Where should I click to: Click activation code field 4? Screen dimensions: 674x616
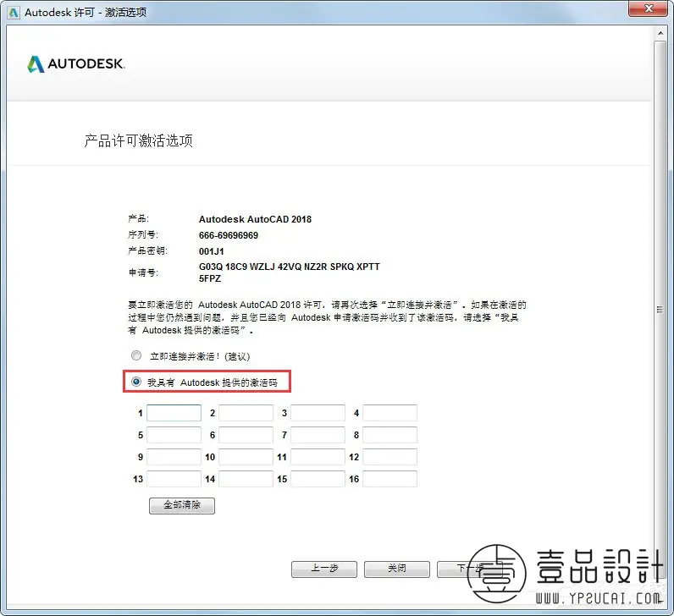coord(389,413)
